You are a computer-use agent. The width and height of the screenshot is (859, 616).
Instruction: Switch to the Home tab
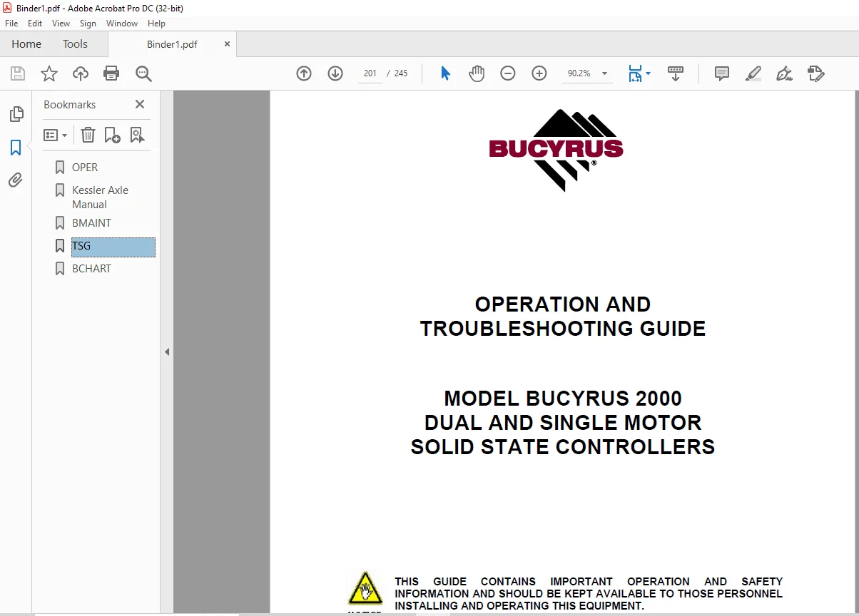pyautogui.click(x=26, y=44)
